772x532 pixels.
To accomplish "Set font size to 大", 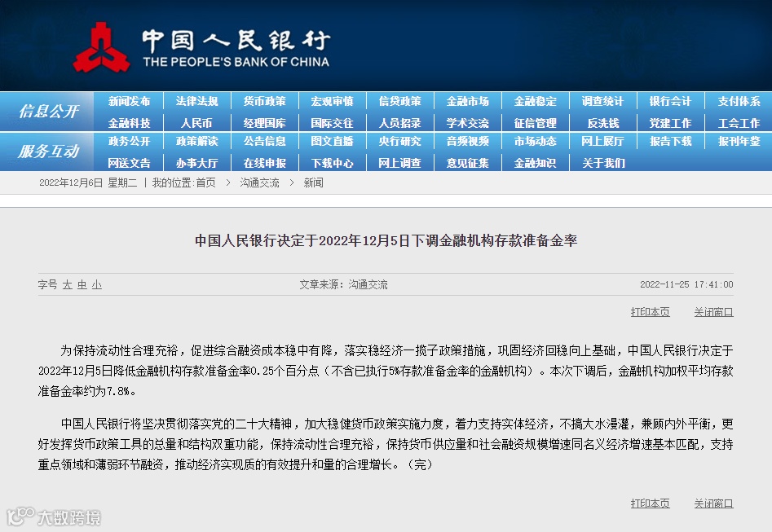I will (x=68, y=284).
